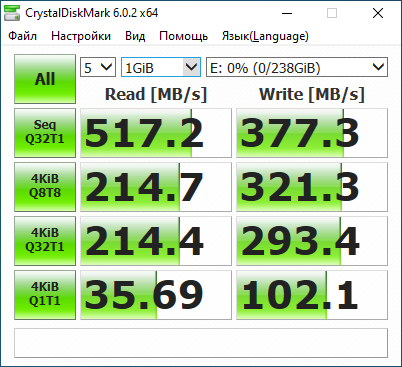Run all benchmarks with the All button
402x367 pixels.
[45, 79]
